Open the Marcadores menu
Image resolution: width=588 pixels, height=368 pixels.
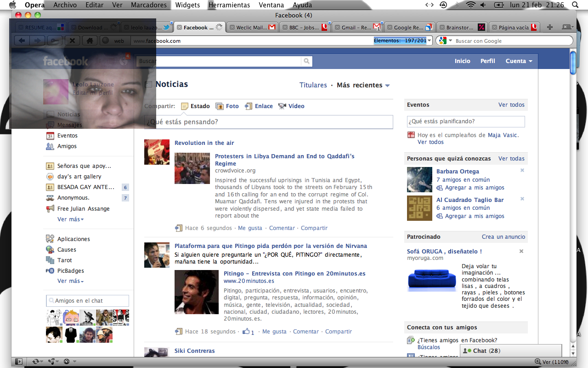click(148, 5)
